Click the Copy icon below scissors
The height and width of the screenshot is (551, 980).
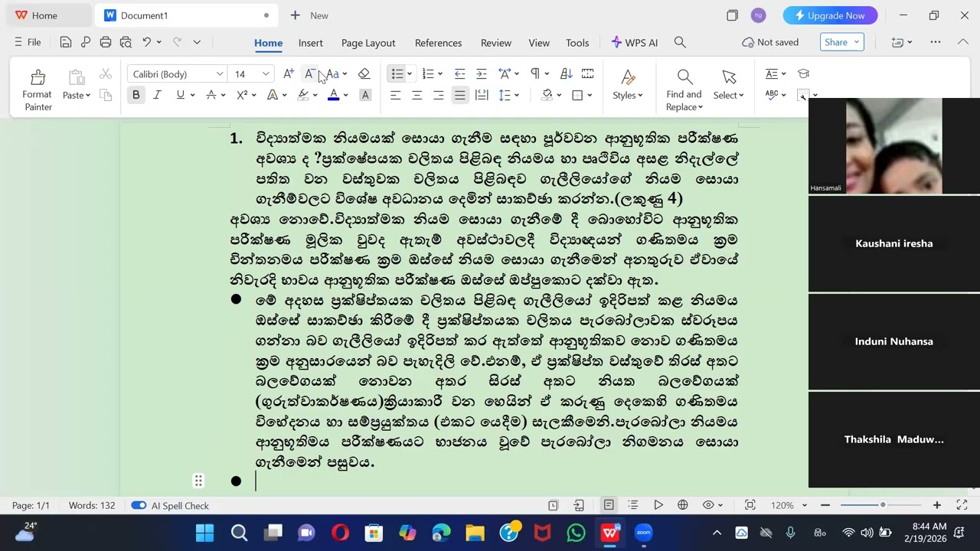point(106,95)
